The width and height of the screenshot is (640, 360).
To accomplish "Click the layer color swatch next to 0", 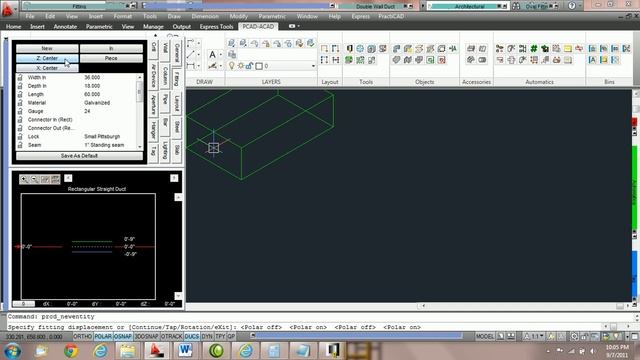I will pyautogui.click(x=259, y=66).
